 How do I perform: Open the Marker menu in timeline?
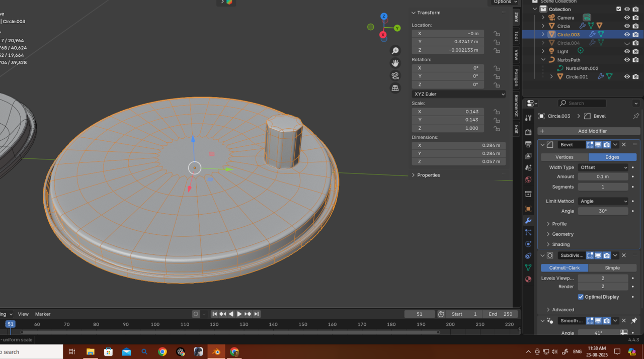43,314
